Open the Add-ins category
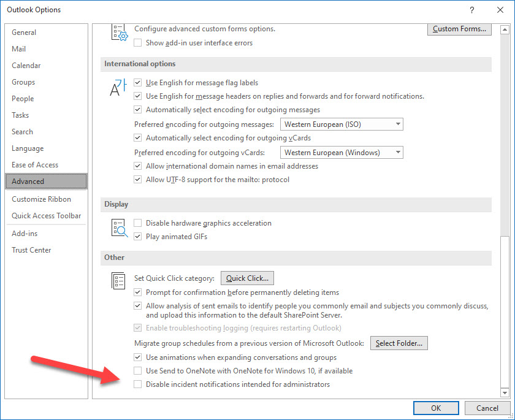The width and height of the screenshot is (515, 420). [47, 234]
